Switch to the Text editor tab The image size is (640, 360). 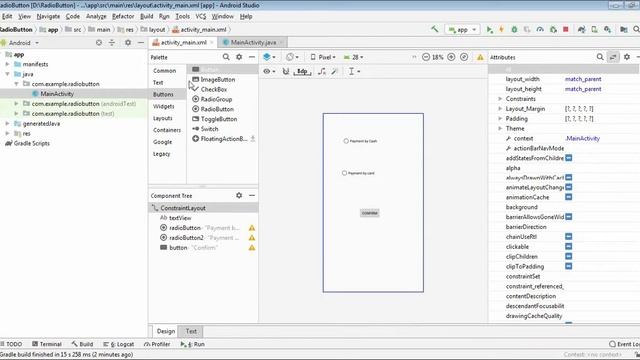point(191,331)
